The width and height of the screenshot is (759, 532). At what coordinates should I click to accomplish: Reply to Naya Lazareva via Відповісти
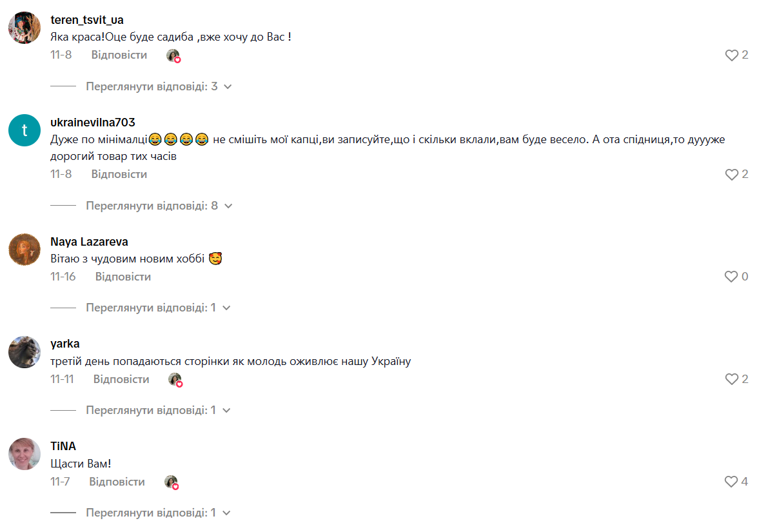coord(123,277)
